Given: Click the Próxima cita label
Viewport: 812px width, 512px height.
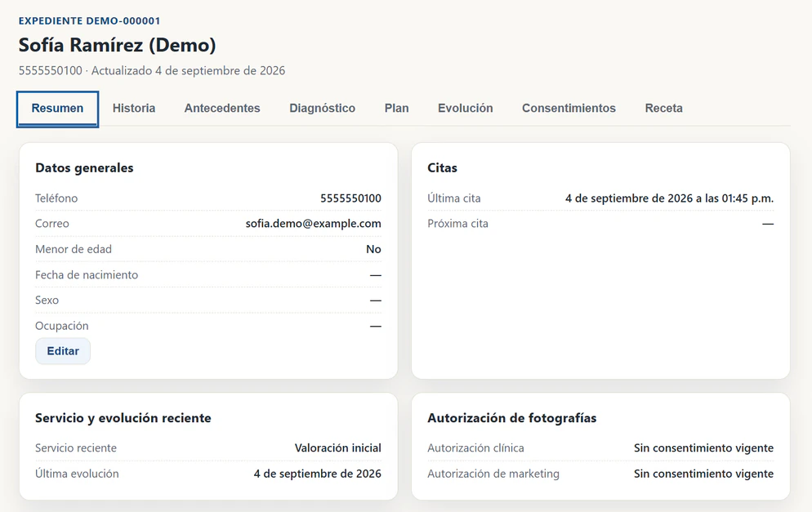Looking at the screenshot, I should [457, 224].
